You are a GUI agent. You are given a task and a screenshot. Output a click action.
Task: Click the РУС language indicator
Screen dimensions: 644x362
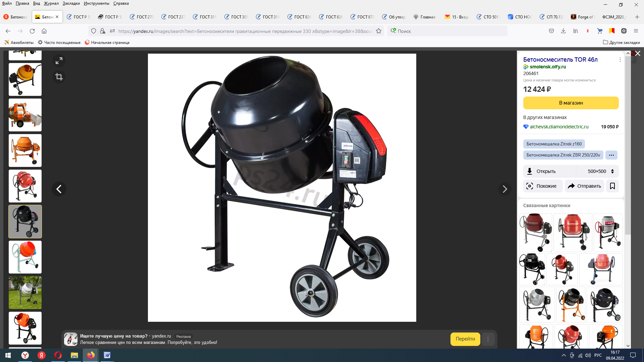tap(598, 355)
